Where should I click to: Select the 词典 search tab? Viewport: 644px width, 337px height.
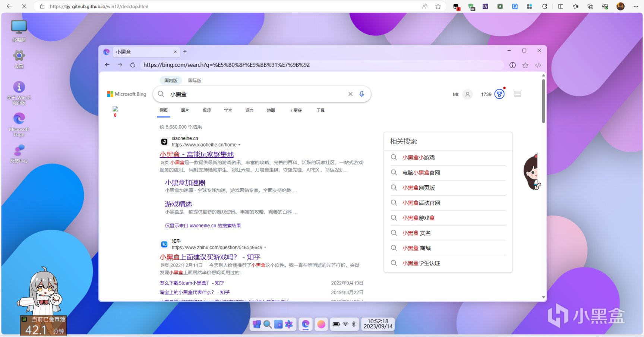pos(250,110)
